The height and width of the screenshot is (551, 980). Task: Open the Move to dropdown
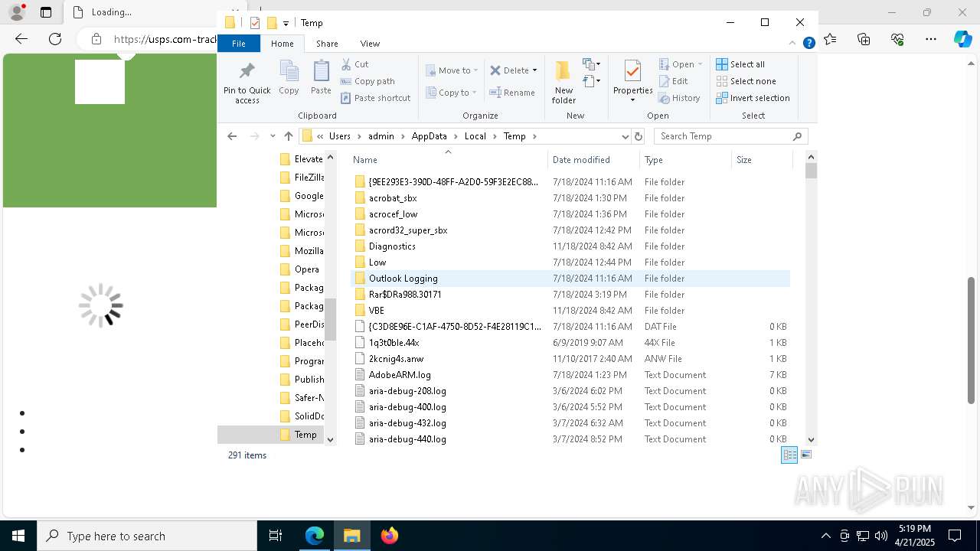click(452, 70)
